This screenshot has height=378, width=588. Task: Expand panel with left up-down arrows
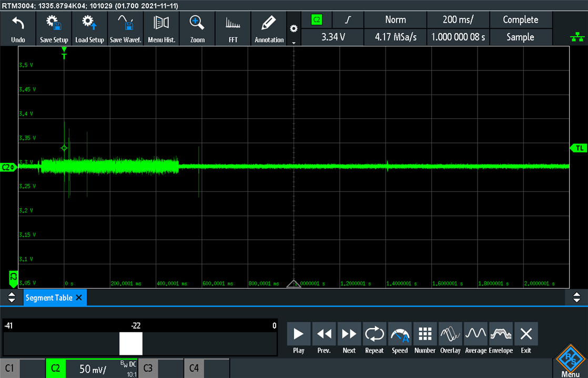[x=12, y=298]
